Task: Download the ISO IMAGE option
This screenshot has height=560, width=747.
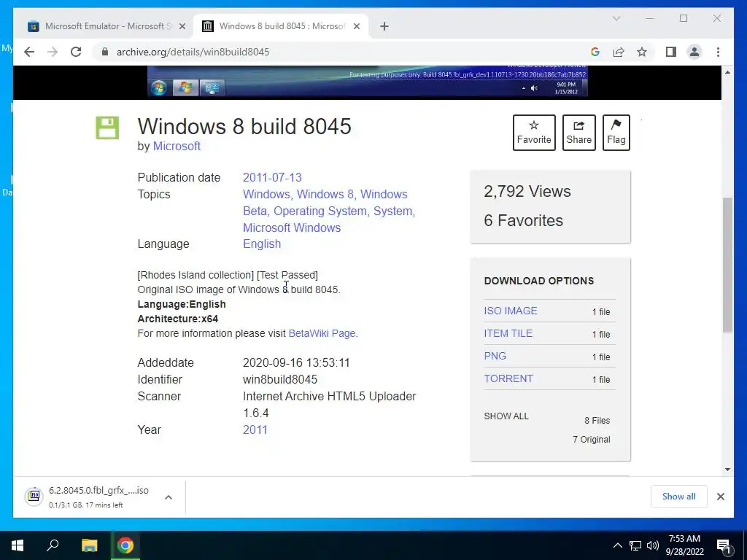Action: (x=510, y=311)
